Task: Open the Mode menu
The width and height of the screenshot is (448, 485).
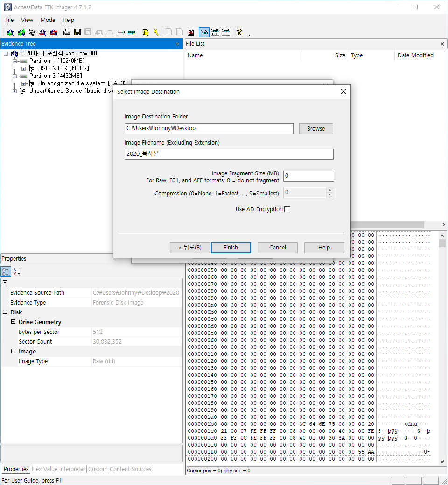Action: (48, 20)
